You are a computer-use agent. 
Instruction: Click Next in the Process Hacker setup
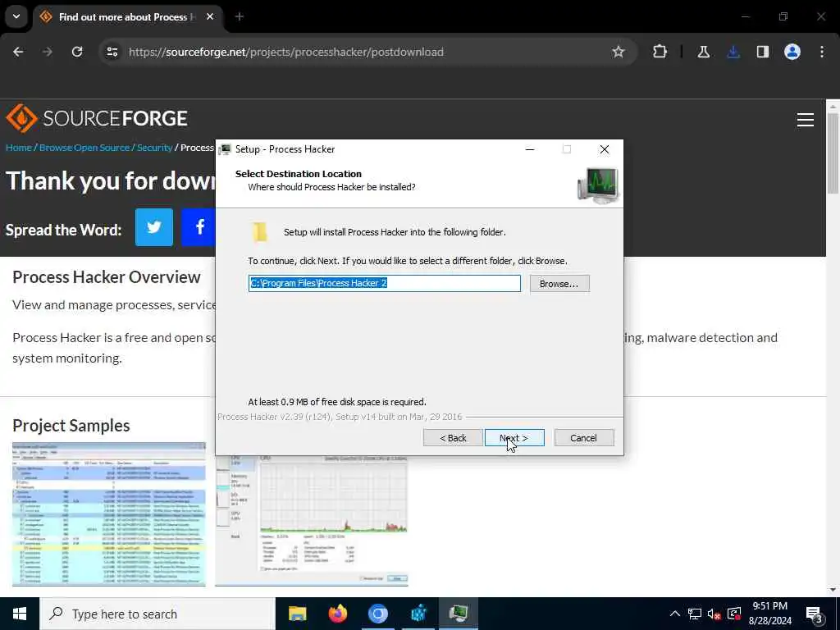click(514, 438)
